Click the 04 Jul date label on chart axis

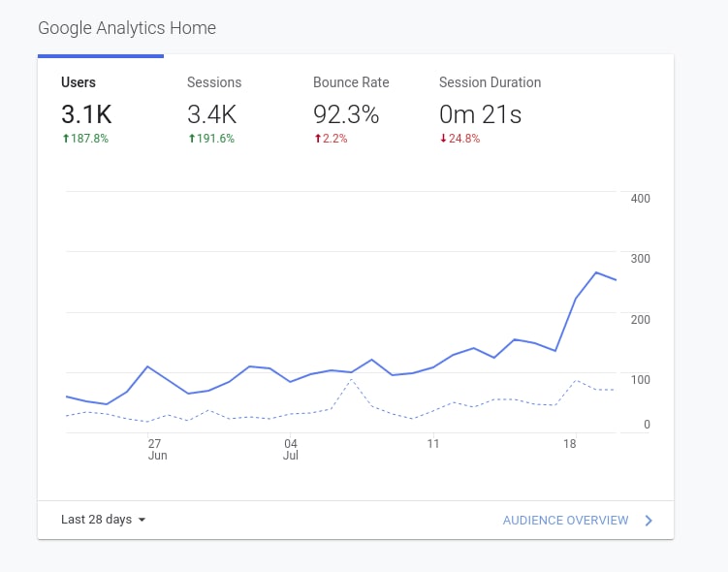tap(291, 450)
